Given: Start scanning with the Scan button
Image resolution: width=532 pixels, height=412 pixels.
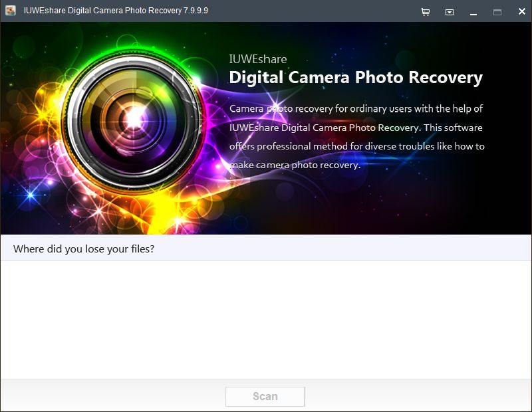Looking at the screenshot, I should [265, 396].
